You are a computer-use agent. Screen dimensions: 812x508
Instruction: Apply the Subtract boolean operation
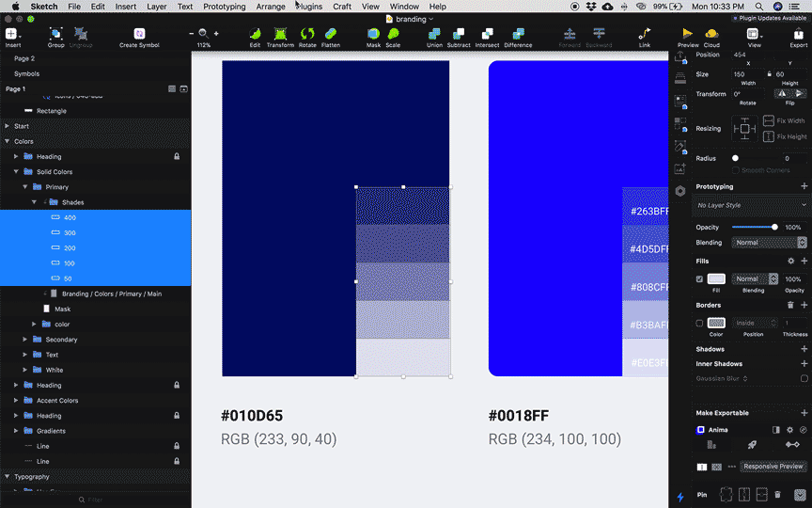coord(459,34)
